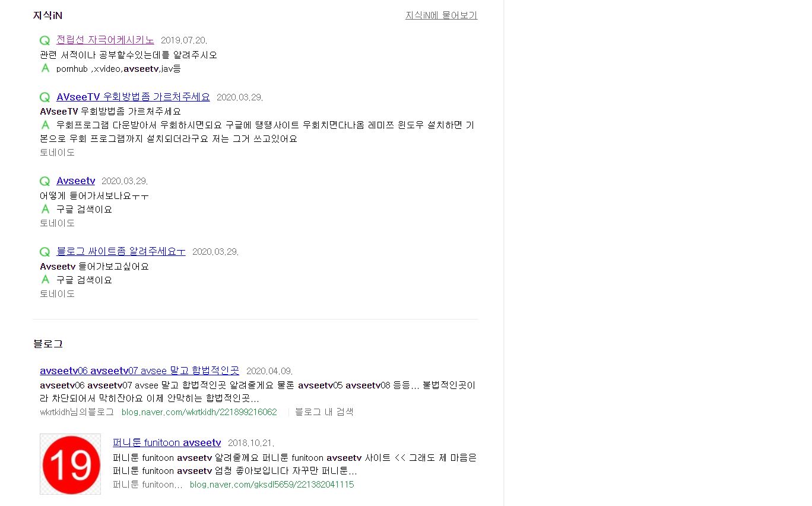Click the text 관련 서적이나 공부할수있는데를 알려주시오
The image size is (812, 506).
pyautogui.click(x=129, y=55)
